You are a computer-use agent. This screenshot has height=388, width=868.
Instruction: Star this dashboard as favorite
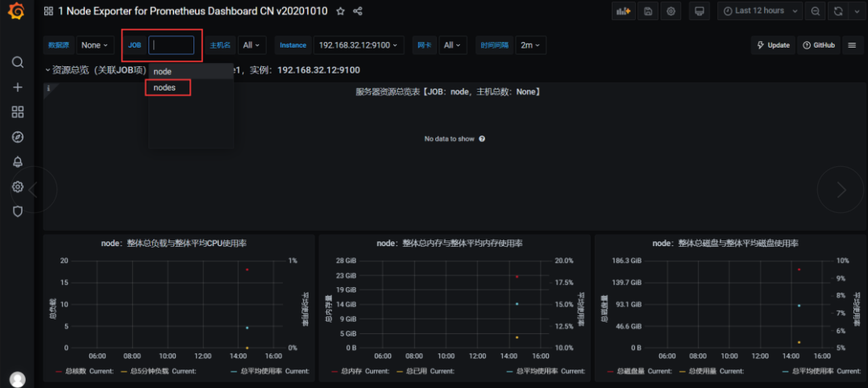coord(340,11)
